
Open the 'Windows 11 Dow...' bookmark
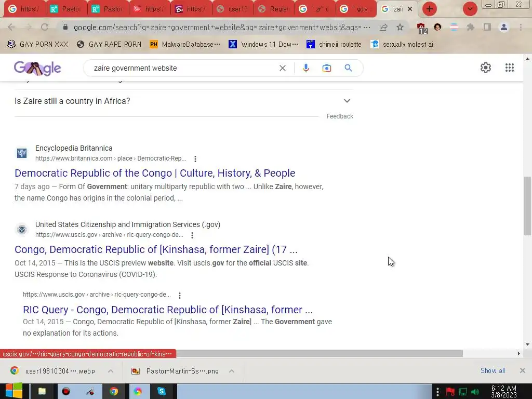(x=263, y=44)
